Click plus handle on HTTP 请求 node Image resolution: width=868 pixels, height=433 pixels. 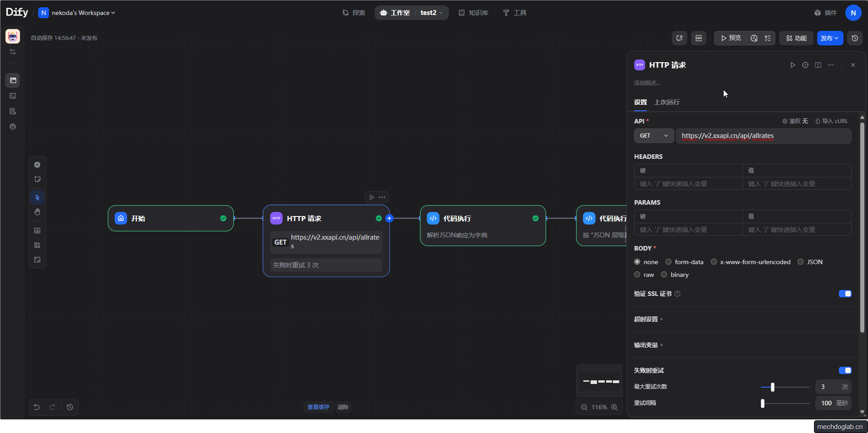click(x=389, y=218)
